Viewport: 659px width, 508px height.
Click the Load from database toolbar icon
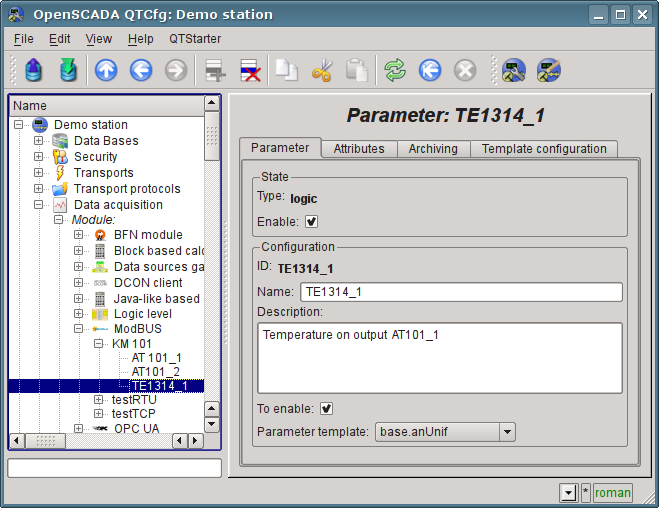(34, 70)
